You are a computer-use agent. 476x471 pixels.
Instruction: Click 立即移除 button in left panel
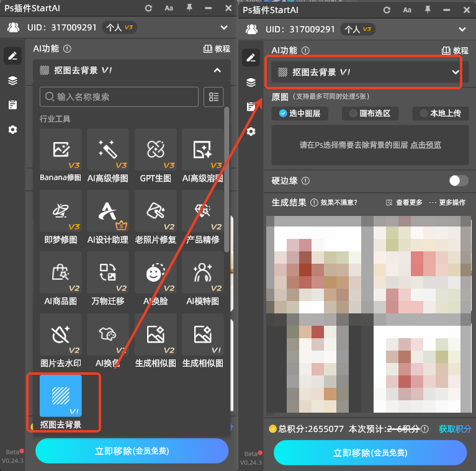point(132,451)
